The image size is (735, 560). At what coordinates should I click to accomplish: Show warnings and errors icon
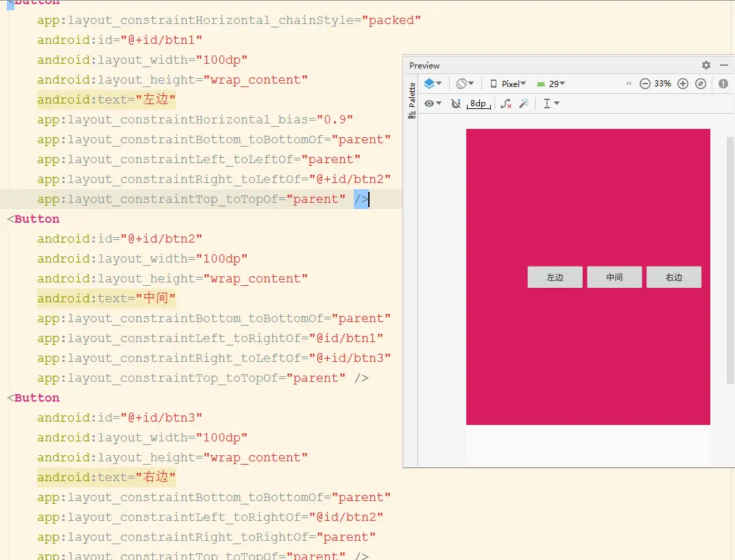click(x=723, y=84)
